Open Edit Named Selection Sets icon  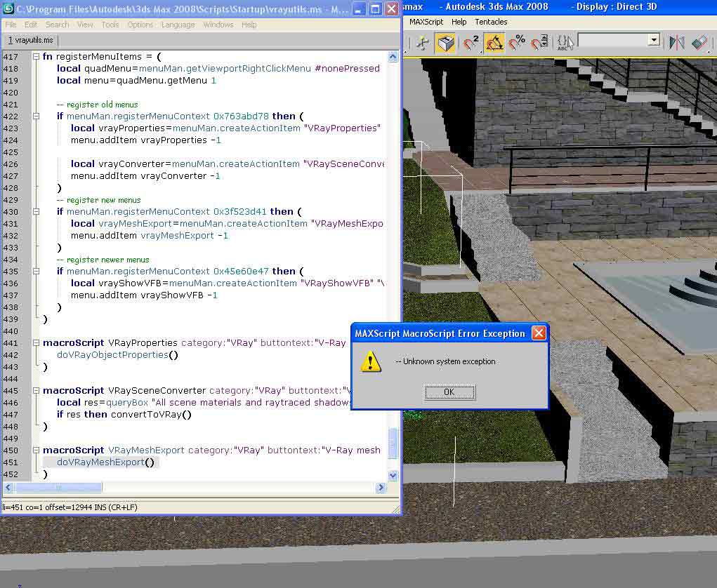pos(565,43)
